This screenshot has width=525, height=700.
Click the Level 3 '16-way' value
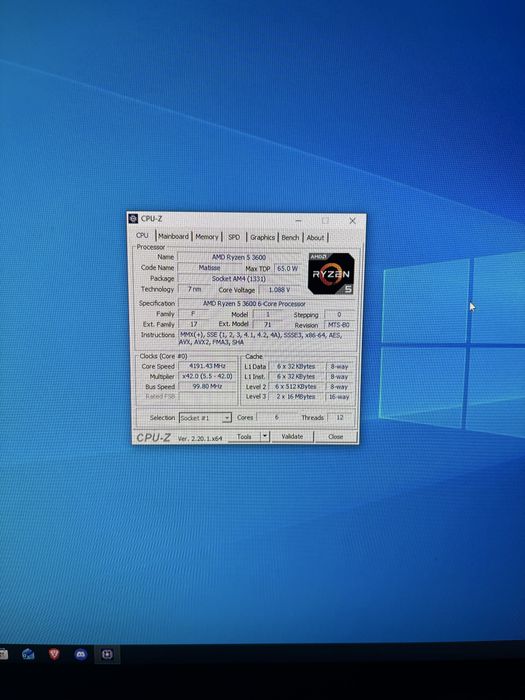click(x=339, y=397)
